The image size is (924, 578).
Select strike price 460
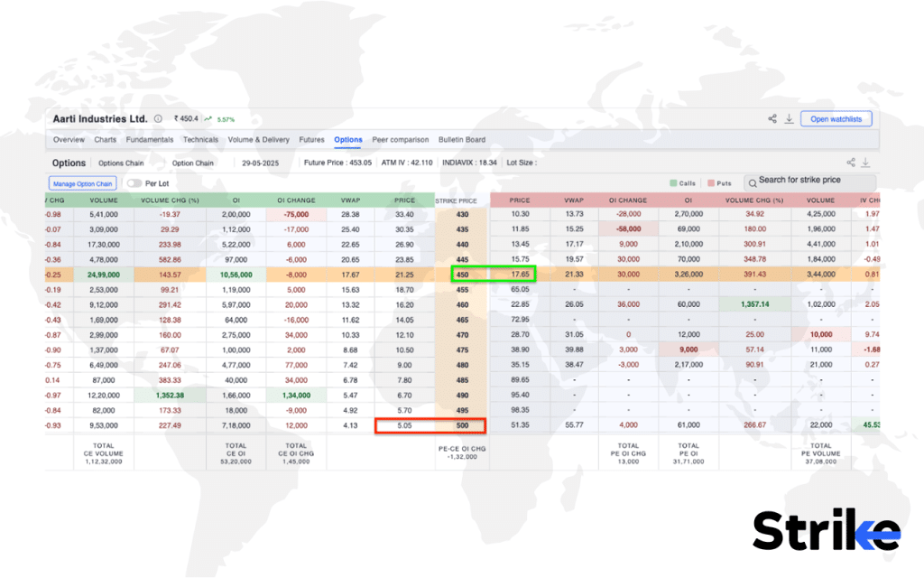[x=462, y=305]
